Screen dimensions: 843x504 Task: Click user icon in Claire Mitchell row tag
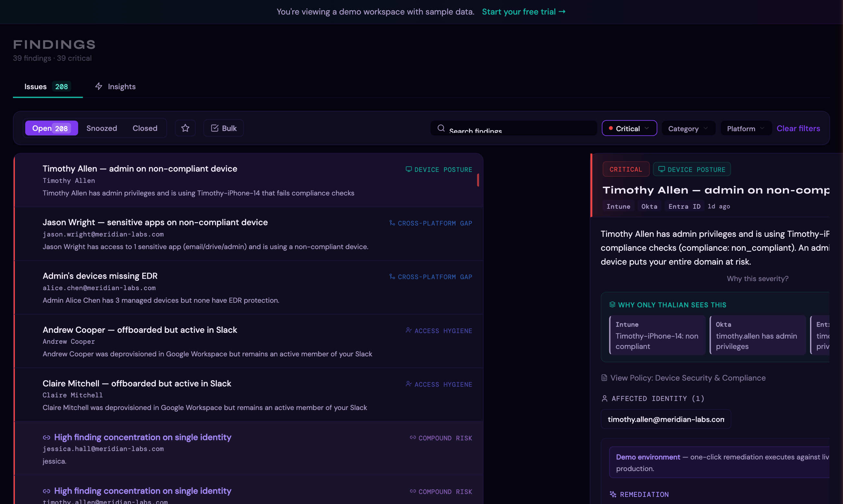409,384
